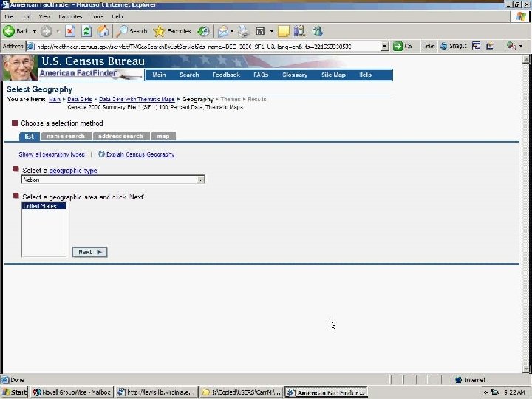Click the Research books toolbar icon
This screenshot has height=399, width=532.
(x=299, y=31)
